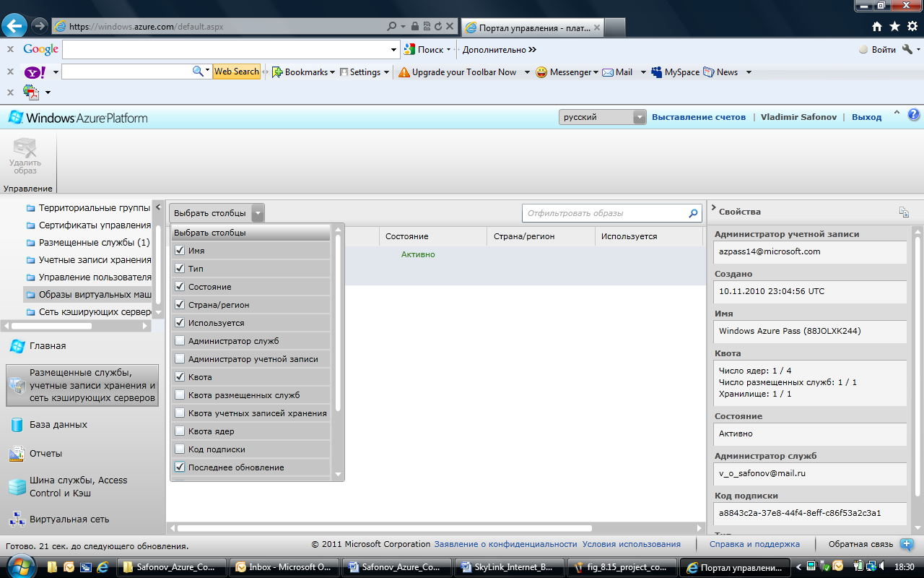
Task: Click the browser refresh icon in address bar
Action: [x=437, y=26]
